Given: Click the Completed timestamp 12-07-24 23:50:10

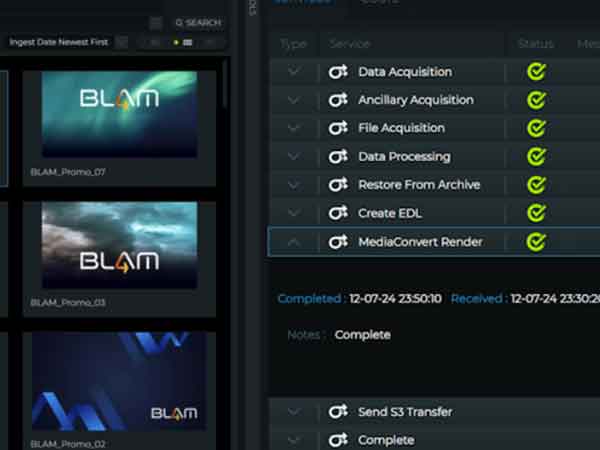Looking at the screenshot, I should click(395, 298).
